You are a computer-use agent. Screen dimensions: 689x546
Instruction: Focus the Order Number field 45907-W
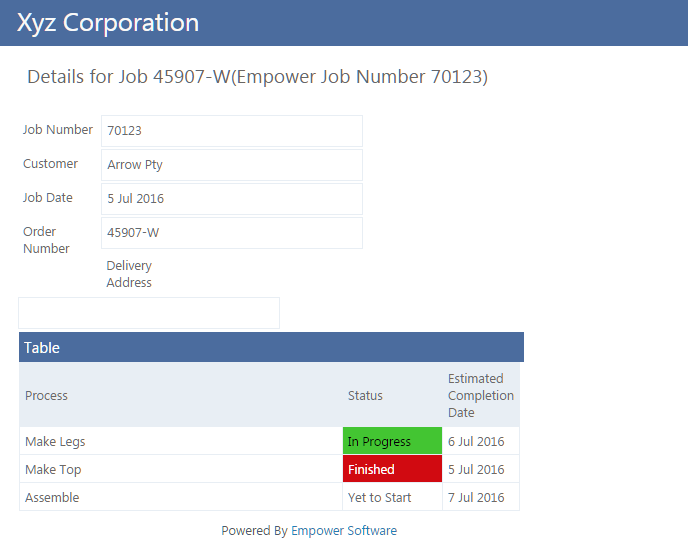coord(231,233)
